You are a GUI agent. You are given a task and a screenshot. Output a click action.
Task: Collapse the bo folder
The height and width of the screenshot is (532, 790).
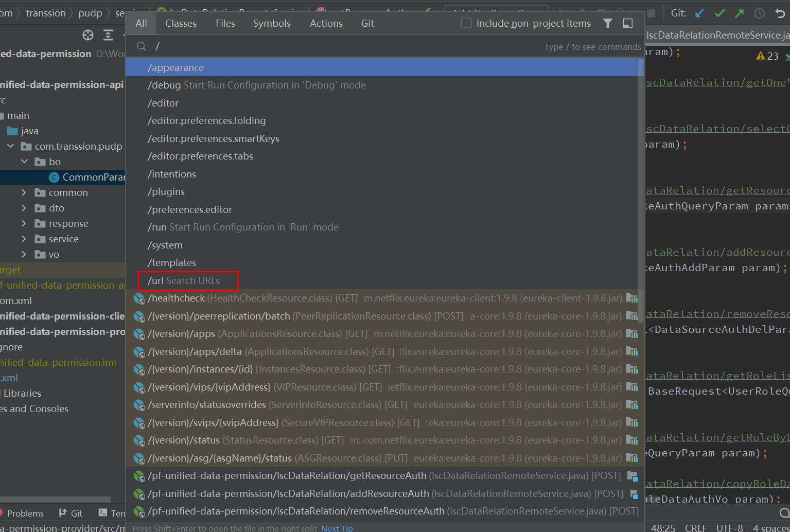24,162
